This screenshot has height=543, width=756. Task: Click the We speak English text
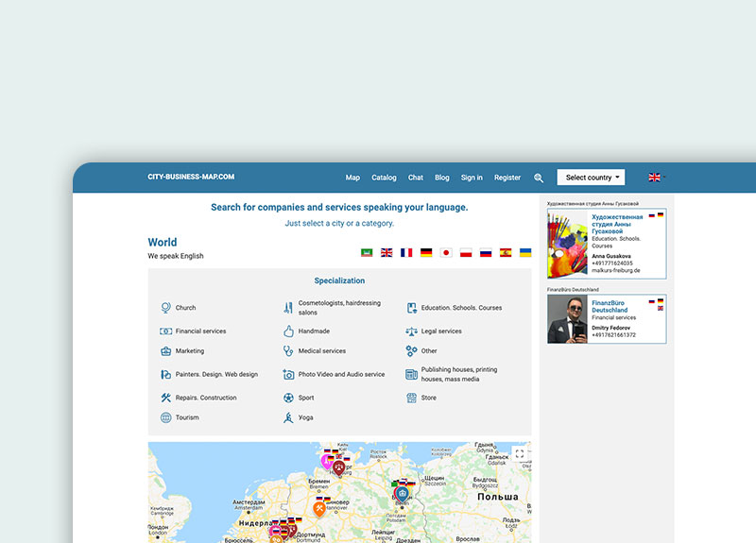tap(176, 256)
